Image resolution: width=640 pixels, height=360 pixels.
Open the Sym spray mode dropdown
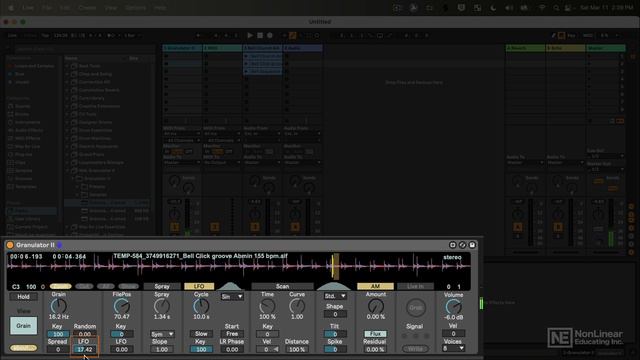pos(162,334)
